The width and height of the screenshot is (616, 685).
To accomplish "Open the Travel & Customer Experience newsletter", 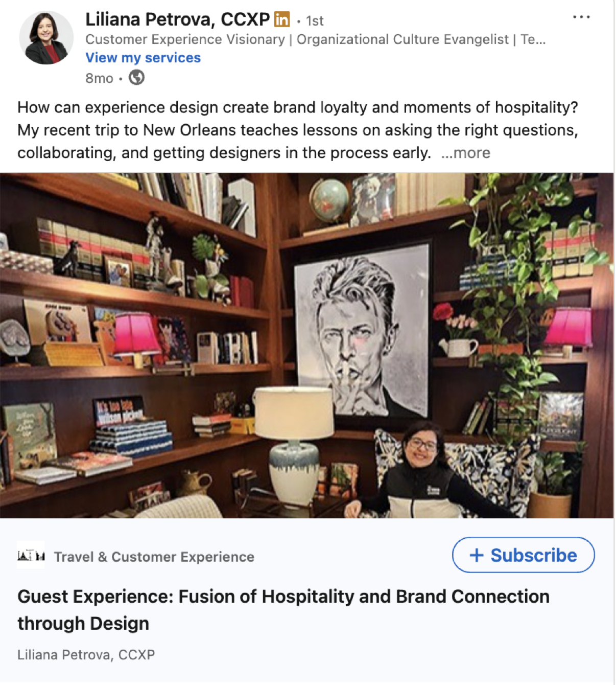I will (154, 557).
